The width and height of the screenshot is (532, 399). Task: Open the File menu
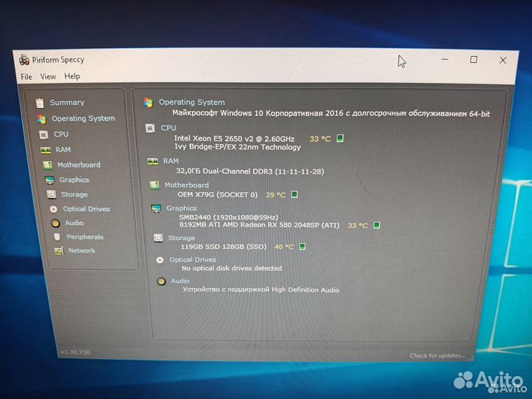[x=26, y=77]
